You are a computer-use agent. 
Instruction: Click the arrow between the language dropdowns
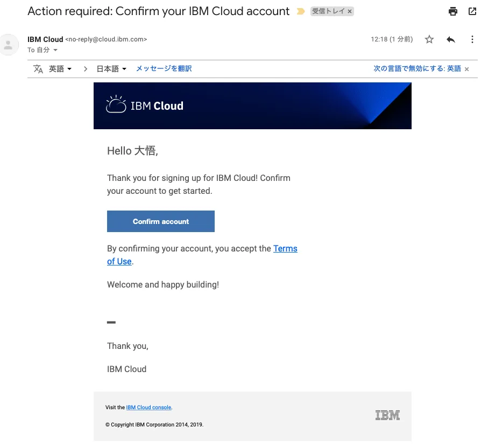86,69
